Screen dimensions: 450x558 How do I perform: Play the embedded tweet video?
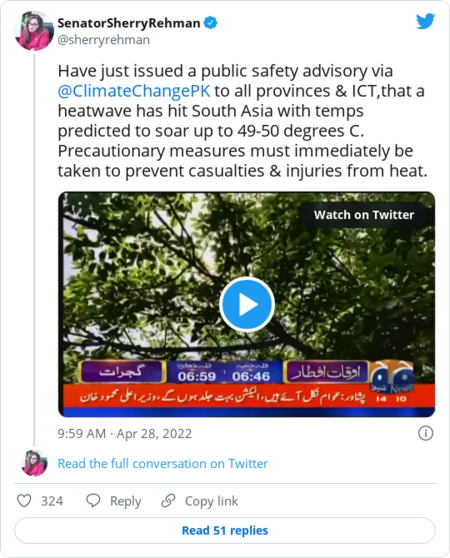tap(247, 304)
